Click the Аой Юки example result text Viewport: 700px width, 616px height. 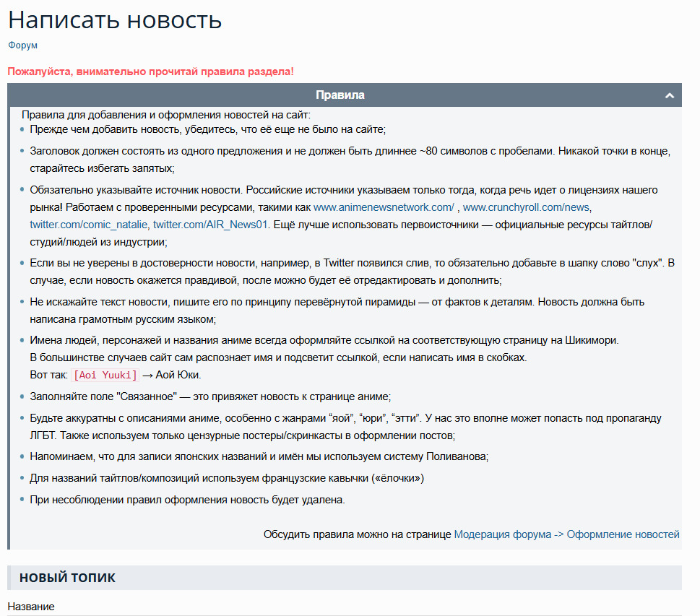pyautogui.click(x=178, y=376)
